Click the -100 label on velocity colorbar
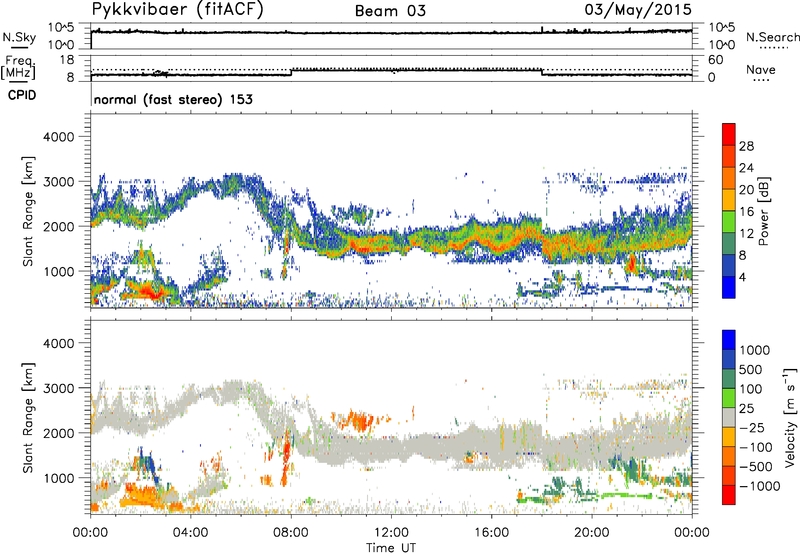 coord(756,447)
